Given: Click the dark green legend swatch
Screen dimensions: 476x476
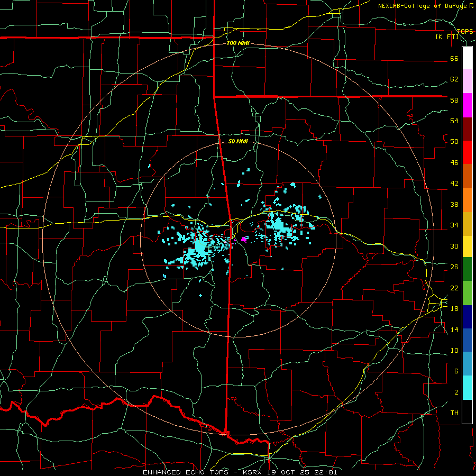Looking at the screenshot, I should (467, 269).
